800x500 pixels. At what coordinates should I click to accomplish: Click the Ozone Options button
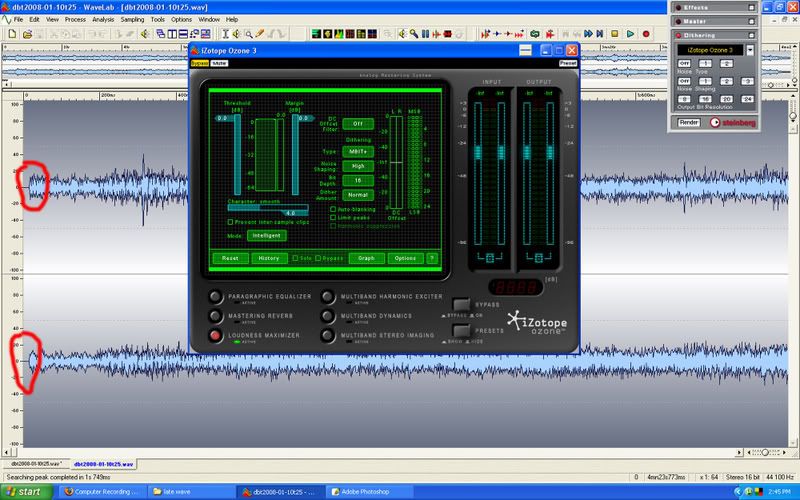[x=405, y=258]
